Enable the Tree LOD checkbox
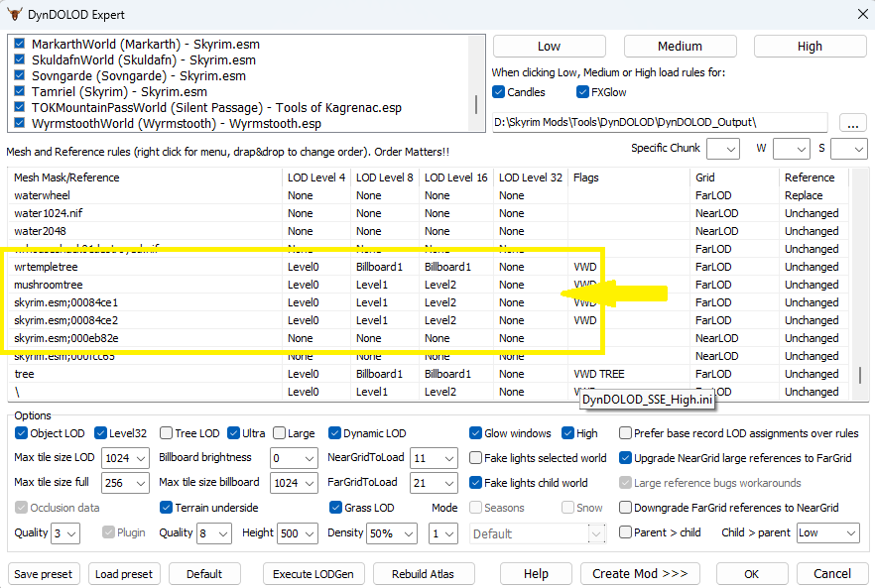Screen dimensions: 875x588 coord(165,433)
